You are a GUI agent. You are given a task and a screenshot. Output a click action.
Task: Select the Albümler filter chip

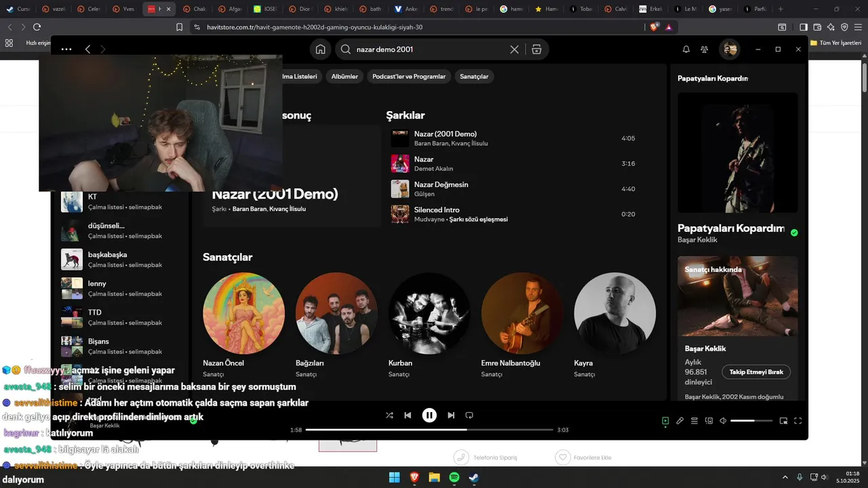tap(344, 77)
